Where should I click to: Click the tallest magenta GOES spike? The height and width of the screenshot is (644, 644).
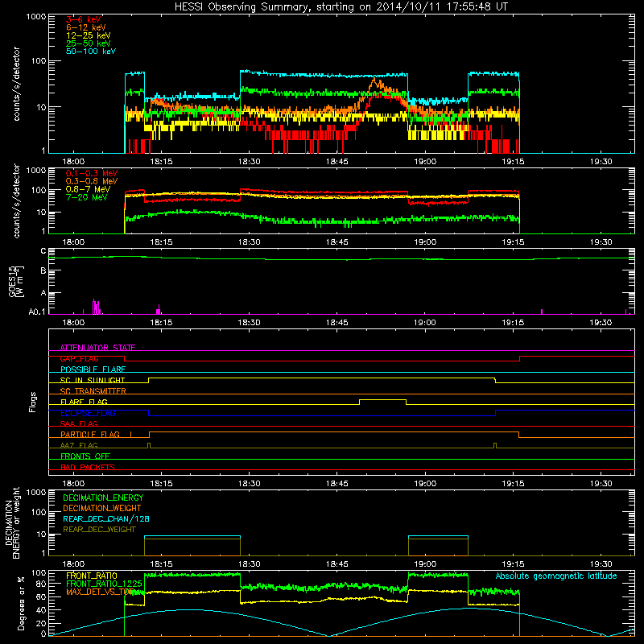coord(94,307)
